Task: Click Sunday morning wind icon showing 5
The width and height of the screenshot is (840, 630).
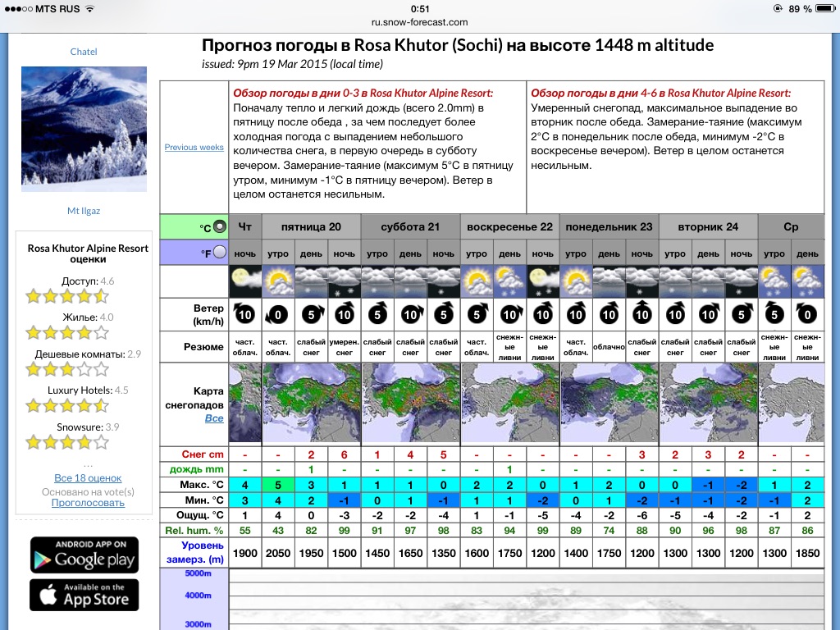Action: (x=477, y=314)
